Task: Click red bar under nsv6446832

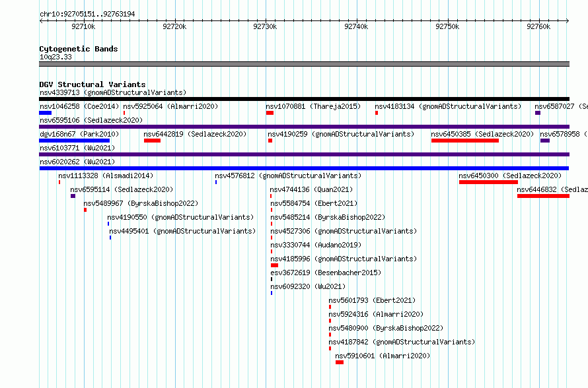Action: (x=543, y=196)
